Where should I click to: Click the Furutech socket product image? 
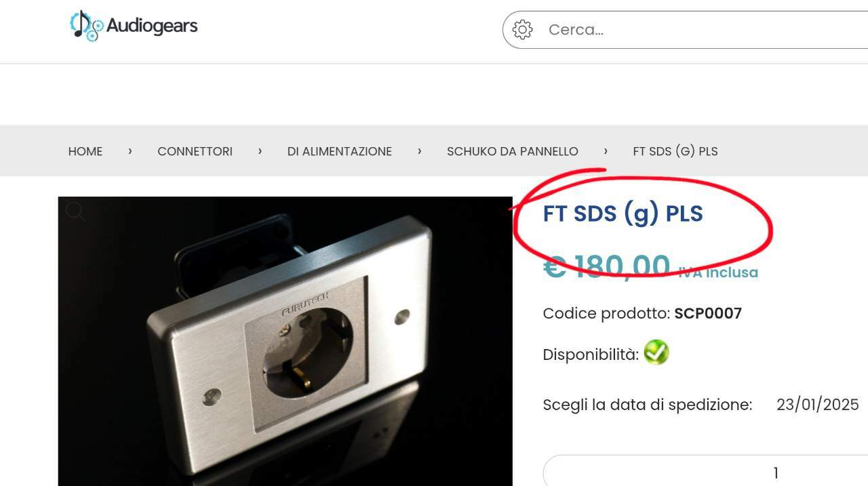click(x=285, y=341)
